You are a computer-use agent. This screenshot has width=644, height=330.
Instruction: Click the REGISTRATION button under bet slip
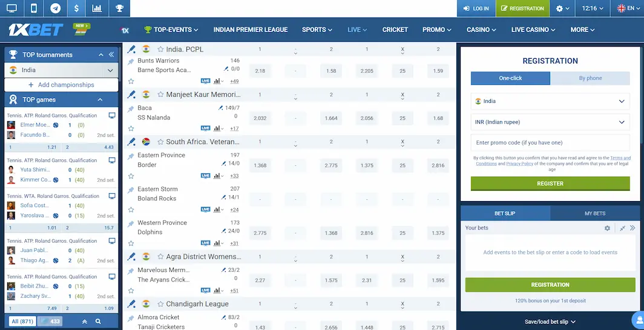550,285
